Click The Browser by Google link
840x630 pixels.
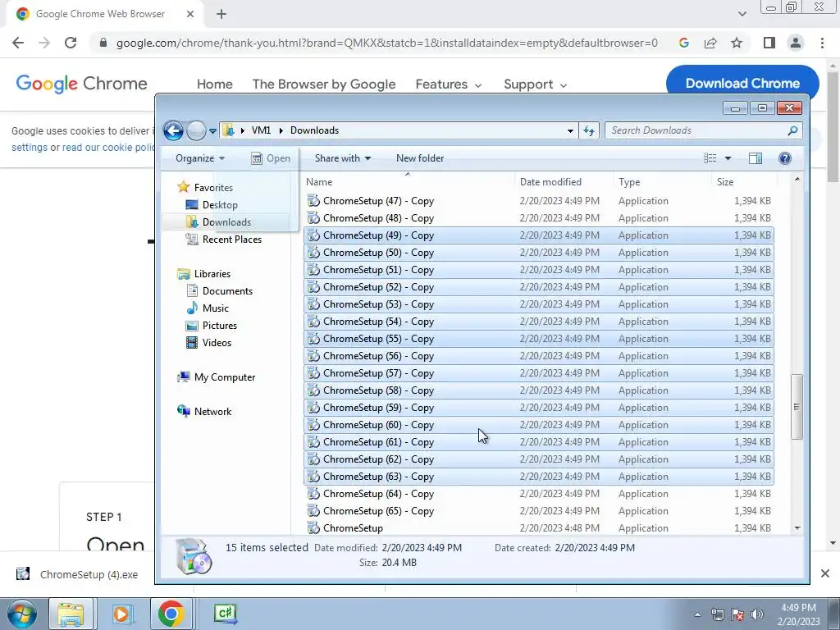(323, 84)
